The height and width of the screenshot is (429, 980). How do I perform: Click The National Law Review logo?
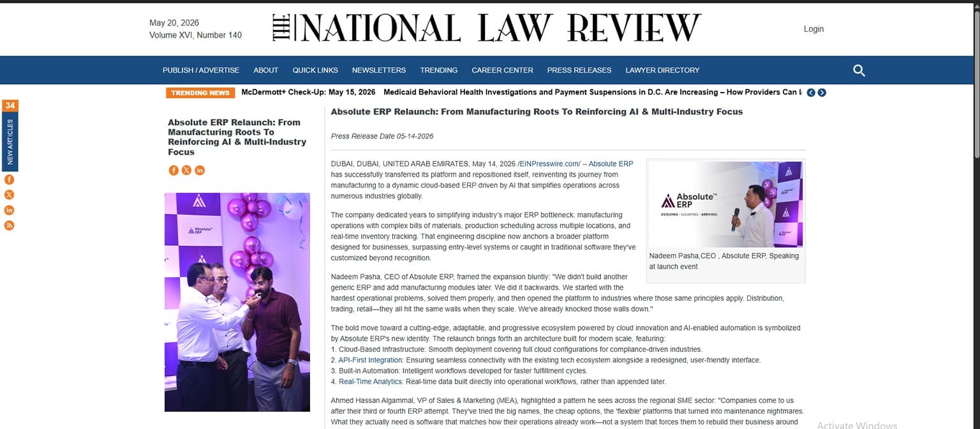tap(487, 29)
